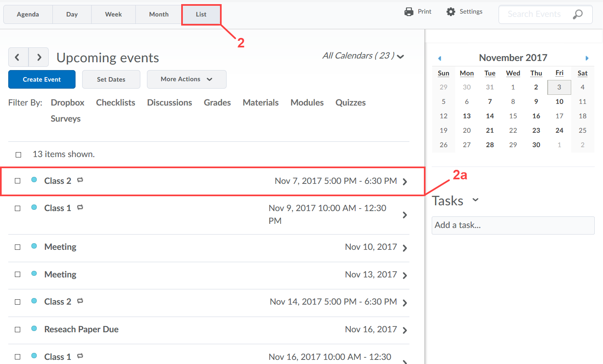Switch to the Month view tab
This screenshot has width=603, height=364.
tap(158, 14)
